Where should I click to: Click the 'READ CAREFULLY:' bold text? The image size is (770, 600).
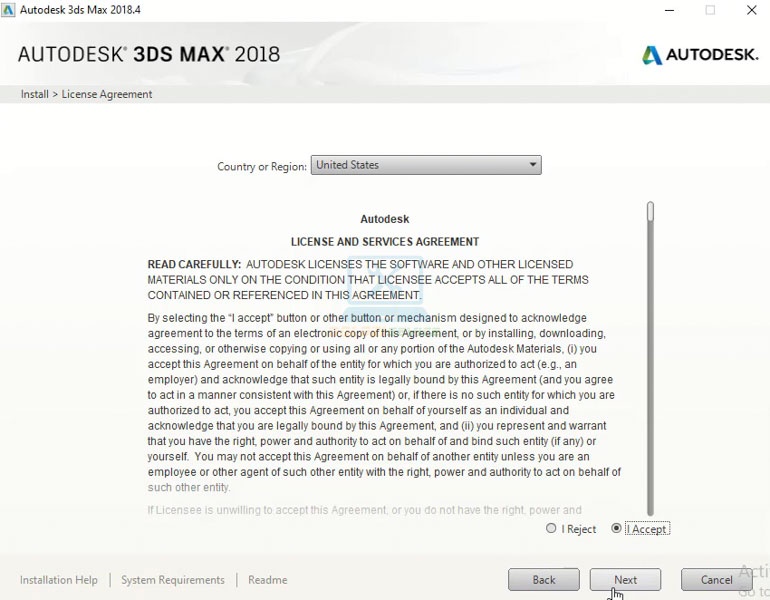point(194,264)
